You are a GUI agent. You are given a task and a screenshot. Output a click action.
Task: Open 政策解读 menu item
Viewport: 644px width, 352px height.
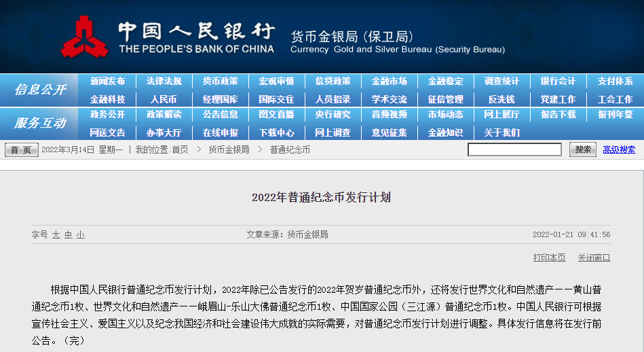164,115
